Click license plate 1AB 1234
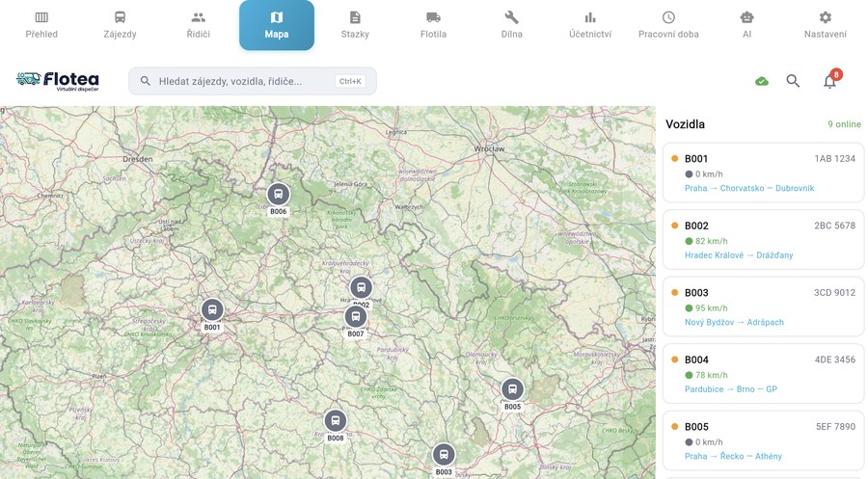The width and height of the screenshot is (868, 479). click(x=835, y=159)
